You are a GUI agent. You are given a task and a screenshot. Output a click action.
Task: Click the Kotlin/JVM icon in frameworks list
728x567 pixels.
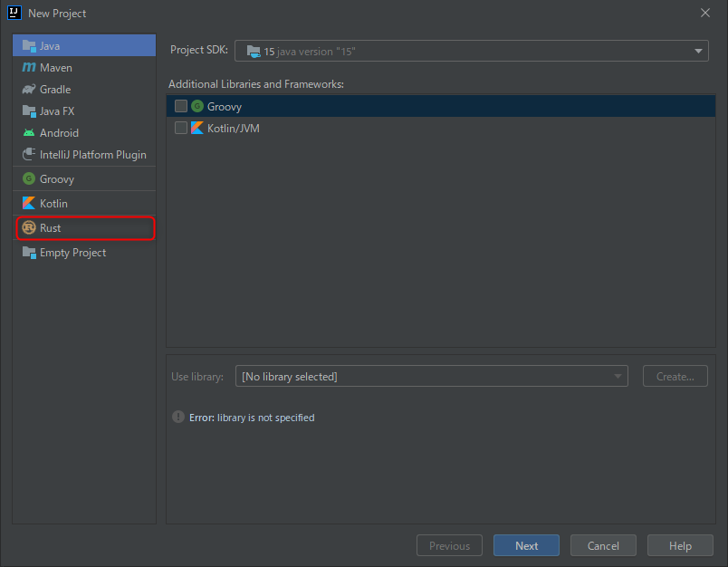click(x=197, y=128)
